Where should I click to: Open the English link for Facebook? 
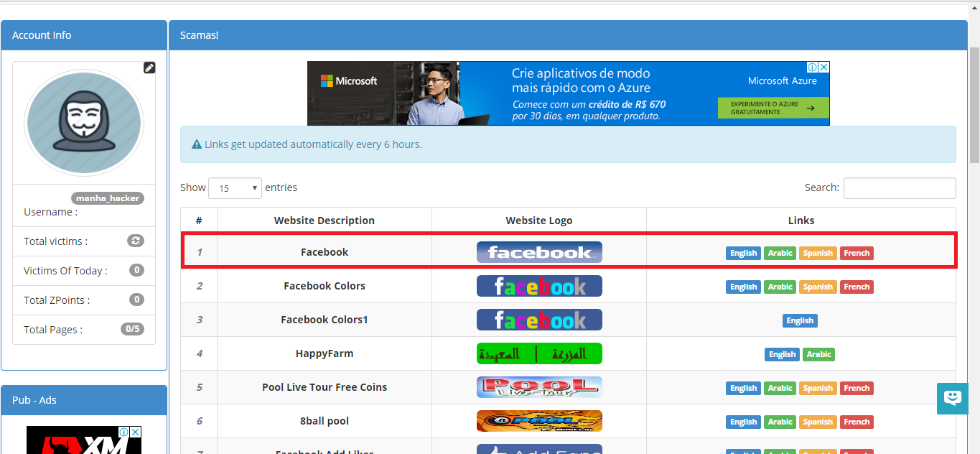click(x=743, y=253)
